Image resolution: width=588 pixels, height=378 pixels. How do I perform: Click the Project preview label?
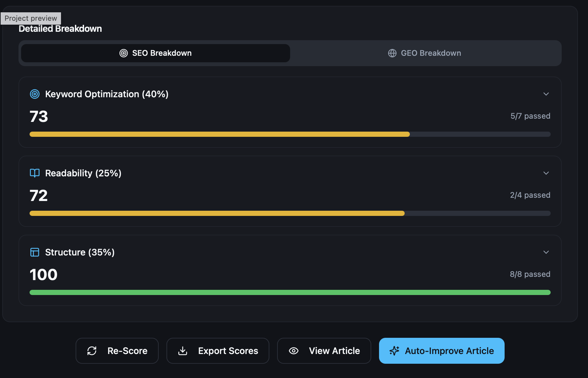click(x=31, y=18)
